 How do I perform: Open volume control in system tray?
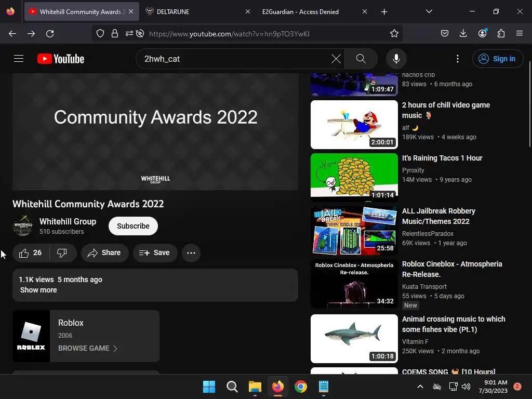[x=466, y=387]
